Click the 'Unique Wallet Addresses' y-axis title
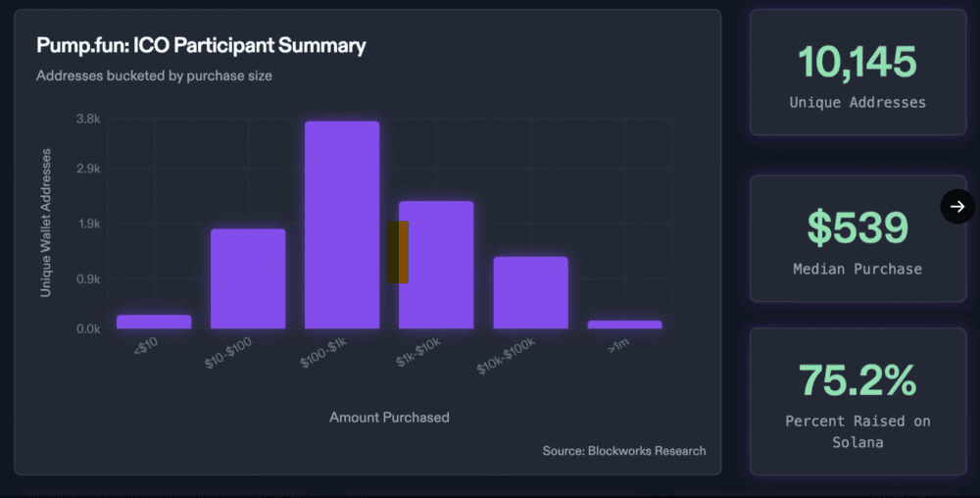Viewport: 980px width, 498px height. [x=46, y=224]
